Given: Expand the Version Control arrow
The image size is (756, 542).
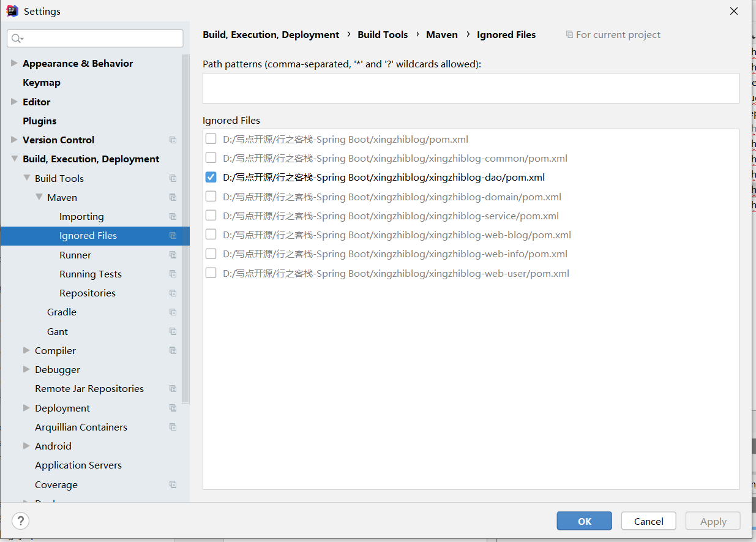Looking at the screenshot, I should (14, 140).
